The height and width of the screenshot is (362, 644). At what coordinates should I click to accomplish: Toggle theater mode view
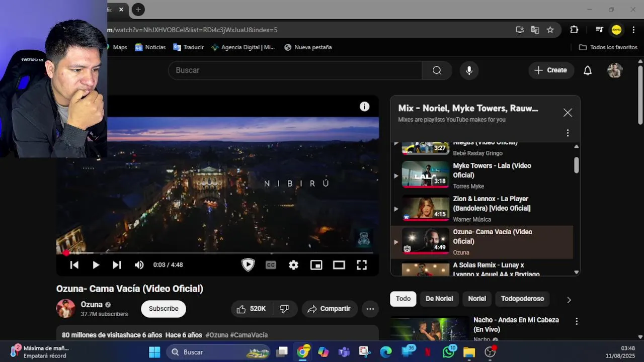[339, 265]
